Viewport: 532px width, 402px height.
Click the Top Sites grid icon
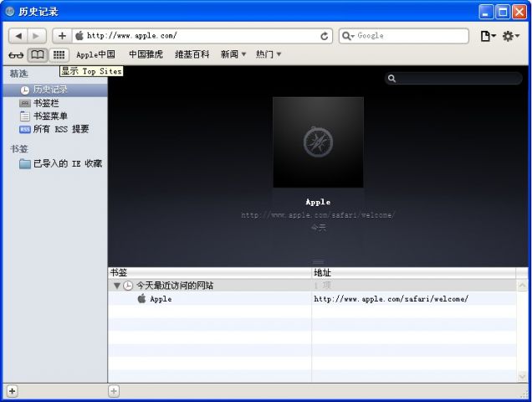59,54
